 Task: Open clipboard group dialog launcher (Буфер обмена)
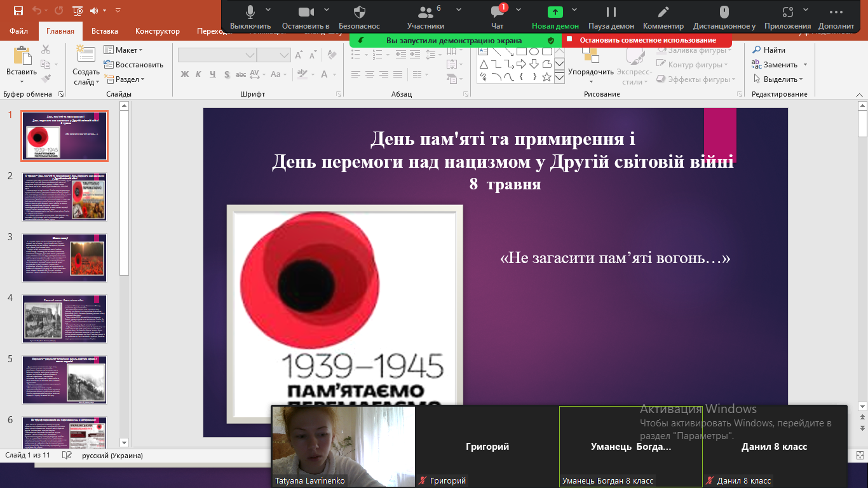click(x=61, y=94)
